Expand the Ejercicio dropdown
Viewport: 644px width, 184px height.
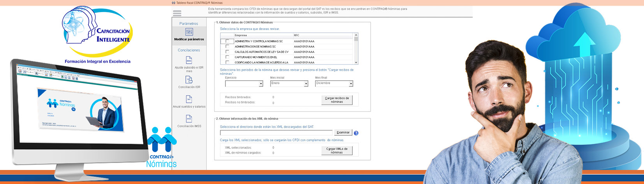(261, 84)
